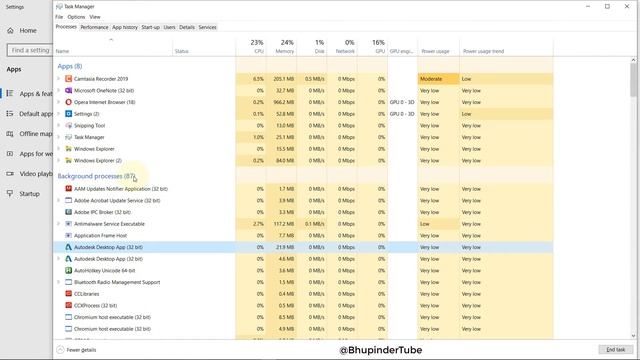Expand the Camtasia Recorder 2019 row

pos(59,79)
